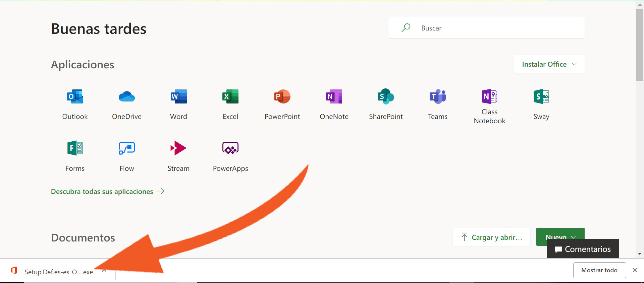Open the Sway app icon
Viewport: 644px width, 283px height.
click(541, 96)
